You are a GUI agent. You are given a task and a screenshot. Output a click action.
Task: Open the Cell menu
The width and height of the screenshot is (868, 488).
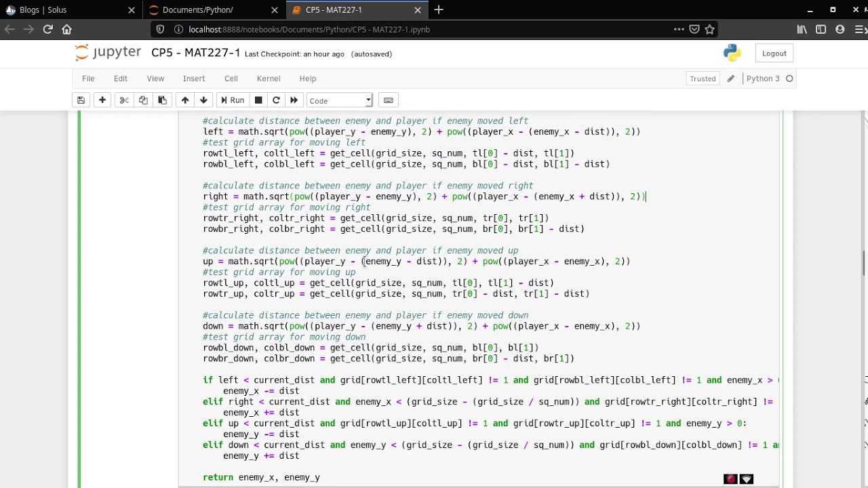coord(231,79)
